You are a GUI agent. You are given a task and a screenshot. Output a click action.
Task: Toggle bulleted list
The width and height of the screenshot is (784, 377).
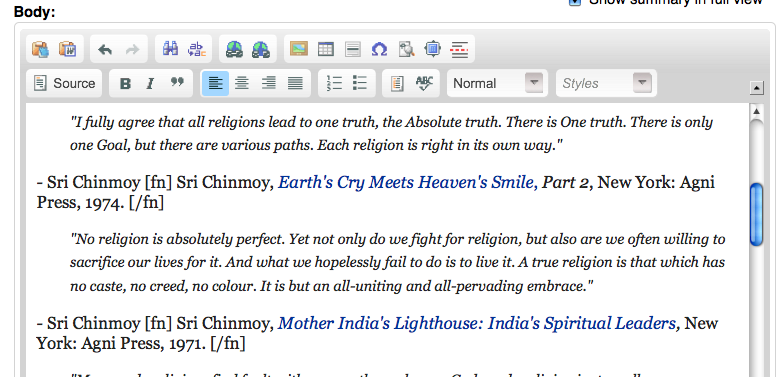[x=360, y=83]
